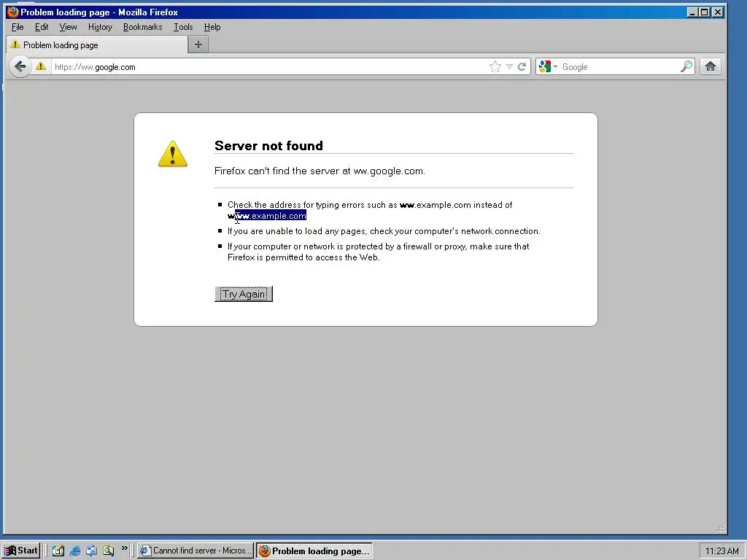Click the highlighted www.example.com text
The height and width of the screenshot is (560, 747).
271,216
